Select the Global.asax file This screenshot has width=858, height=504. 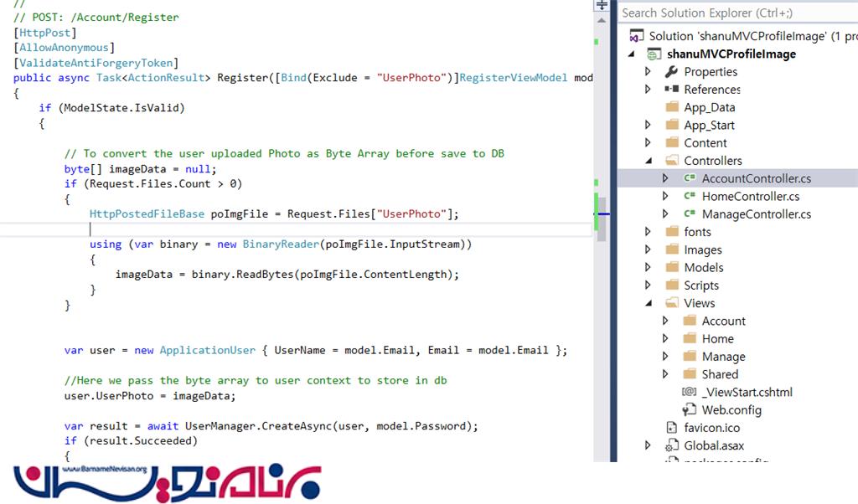click(x=713, y=445)
